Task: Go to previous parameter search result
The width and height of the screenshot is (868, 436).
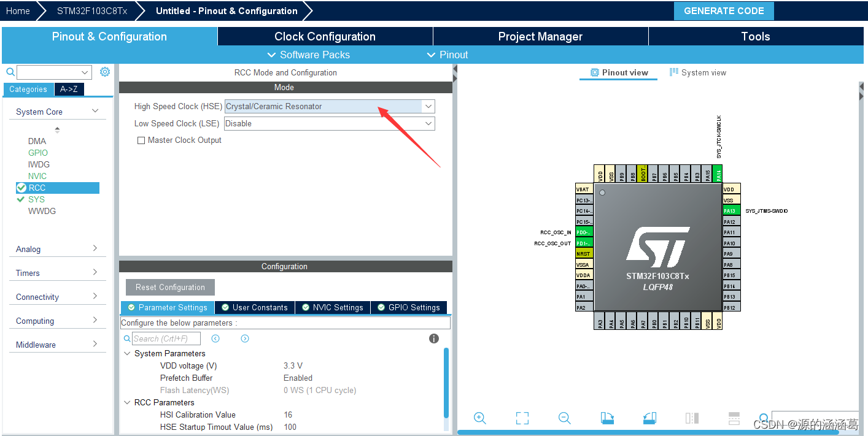Action: click(215, 338)
